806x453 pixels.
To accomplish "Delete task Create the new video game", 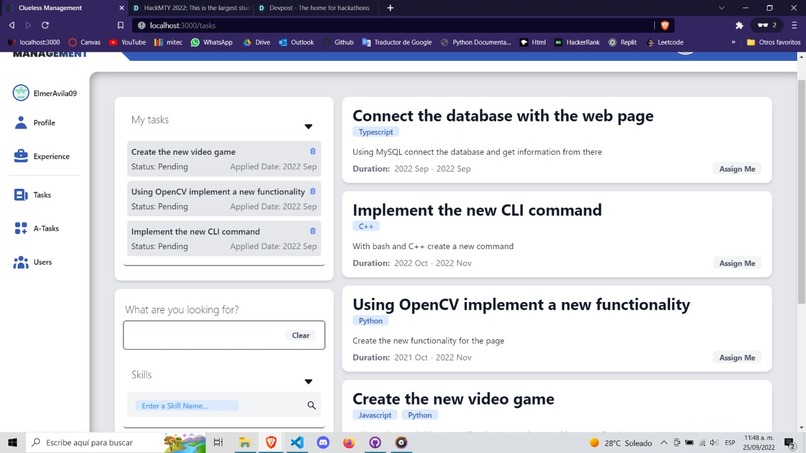I will tap(313, 151).
